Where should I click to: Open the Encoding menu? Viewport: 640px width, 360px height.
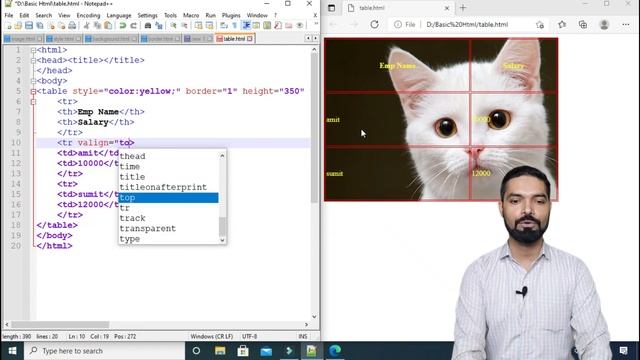(88, 15)
